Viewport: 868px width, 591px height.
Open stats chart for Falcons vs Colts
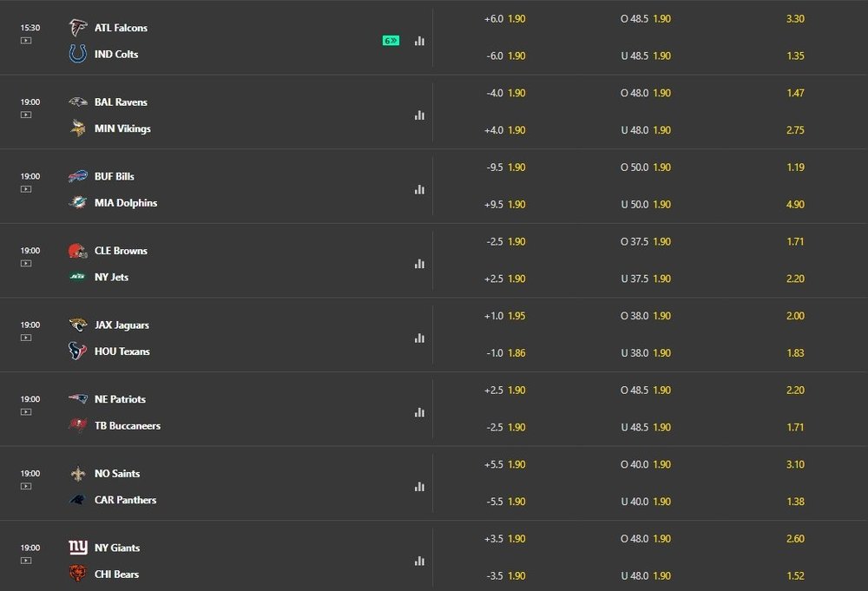(419, 41)
